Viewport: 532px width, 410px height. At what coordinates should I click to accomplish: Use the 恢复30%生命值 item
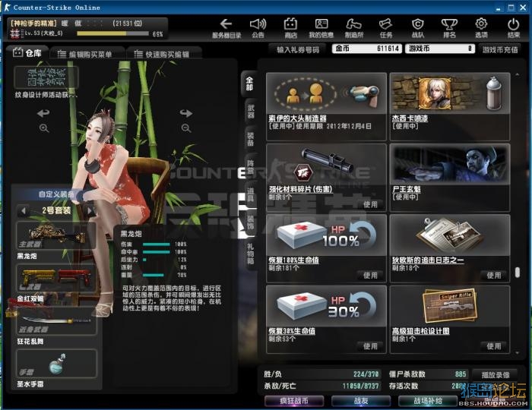coord(370,346)
